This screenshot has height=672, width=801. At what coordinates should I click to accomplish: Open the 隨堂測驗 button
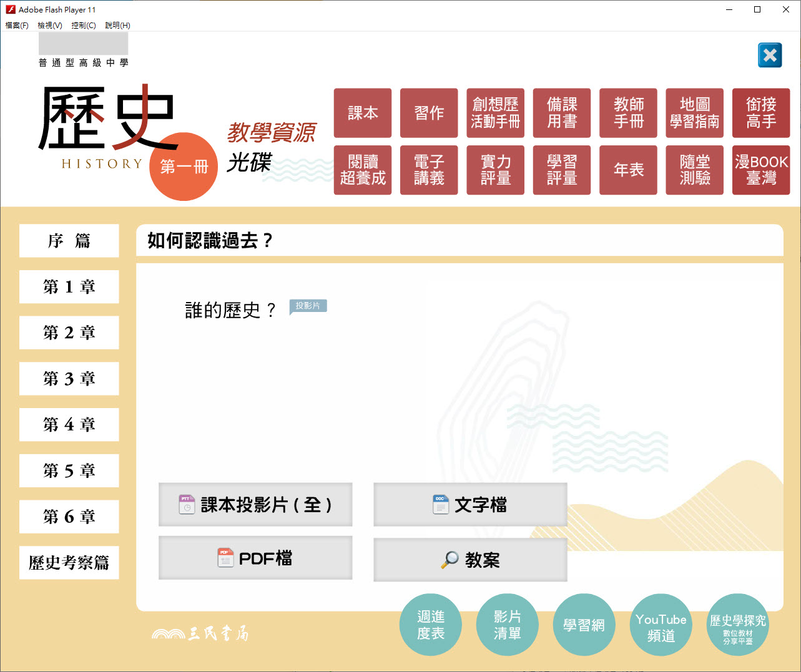pos(694,170)
